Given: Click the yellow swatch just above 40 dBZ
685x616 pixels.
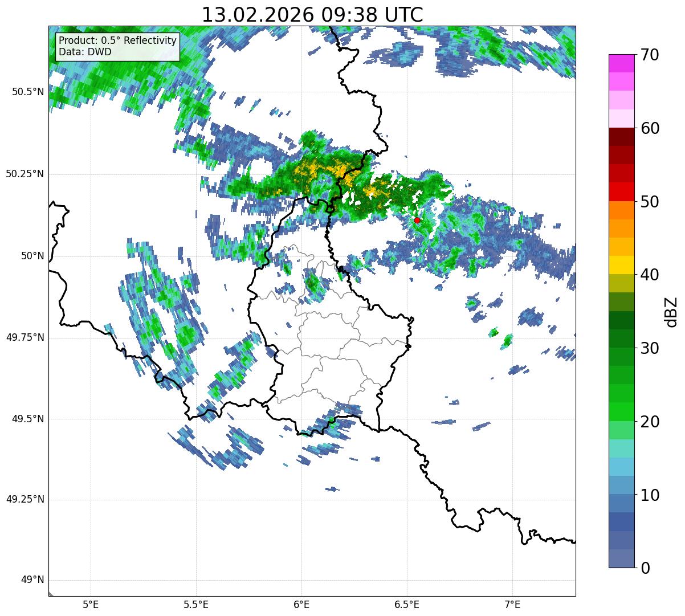Looking at the screenshot, I should 621,266.
